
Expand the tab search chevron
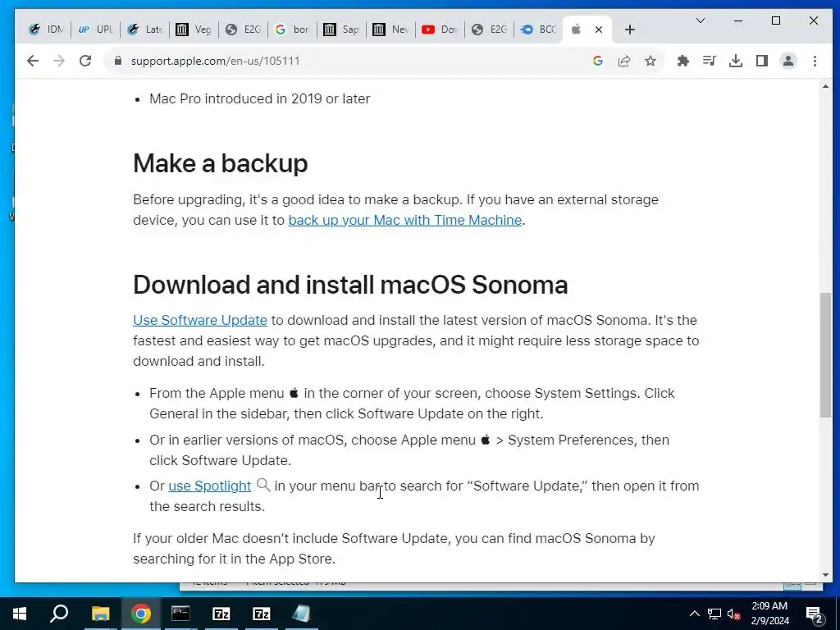pos(701,21)
